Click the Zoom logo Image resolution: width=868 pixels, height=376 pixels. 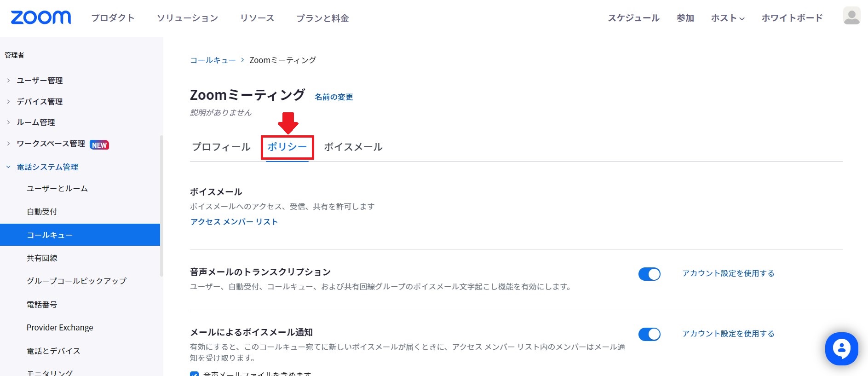(x=41, y=17)
